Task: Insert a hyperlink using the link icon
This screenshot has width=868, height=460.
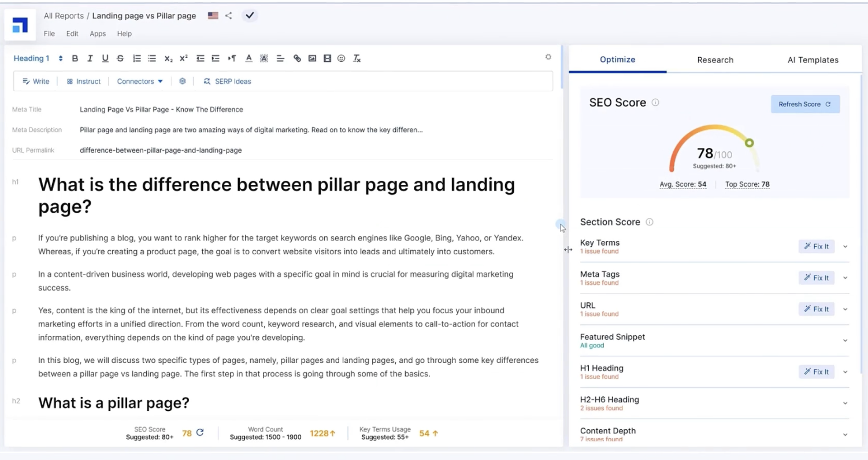Action: [297, 58]
